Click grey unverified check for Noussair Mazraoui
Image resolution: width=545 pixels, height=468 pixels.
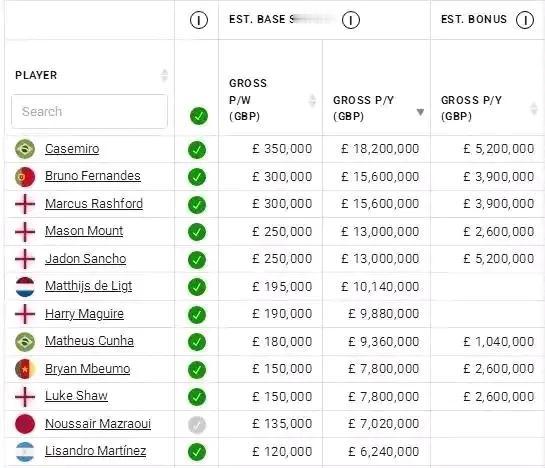click(197, 425)
